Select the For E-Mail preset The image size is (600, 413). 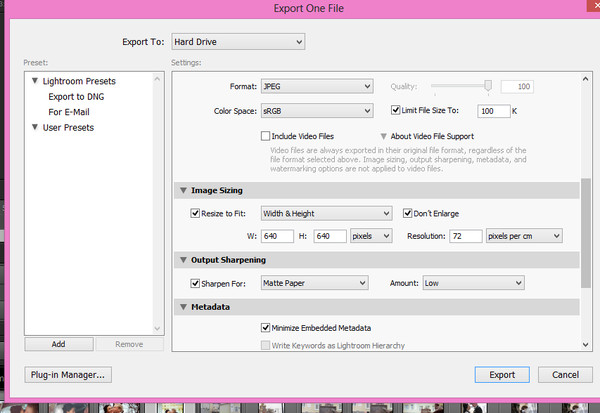69,112
